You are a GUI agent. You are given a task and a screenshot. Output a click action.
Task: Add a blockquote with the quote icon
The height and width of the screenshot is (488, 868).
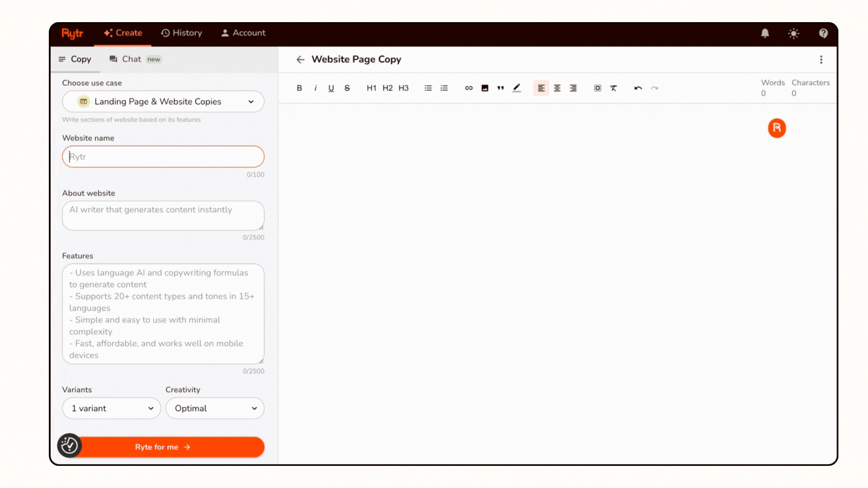click(500, 88)
